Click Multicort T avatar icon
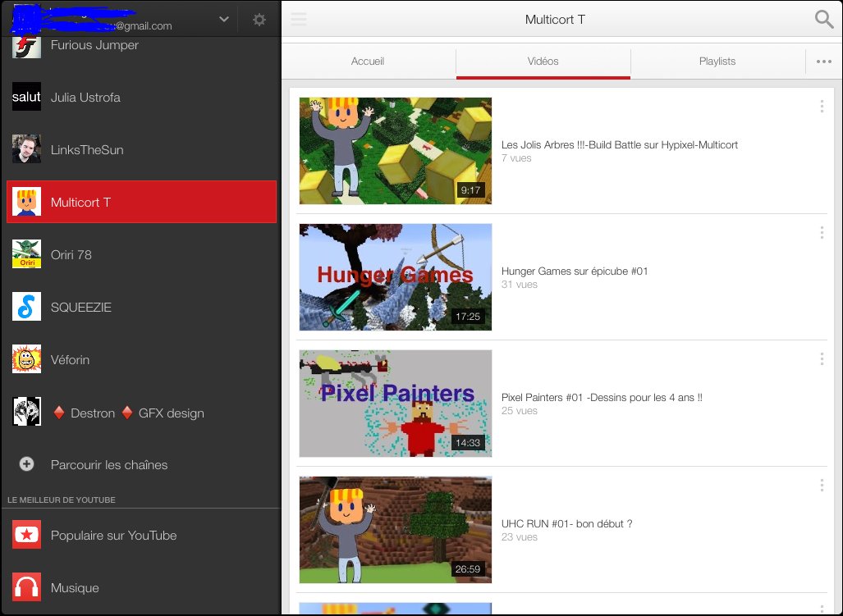 tap(26, 202)
